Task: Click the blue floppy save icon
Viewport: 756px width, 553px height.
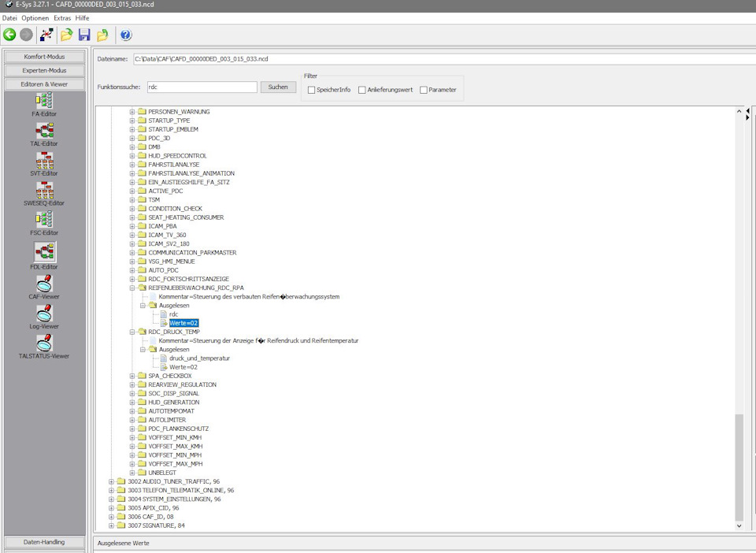Action: (x=84, y=35)
